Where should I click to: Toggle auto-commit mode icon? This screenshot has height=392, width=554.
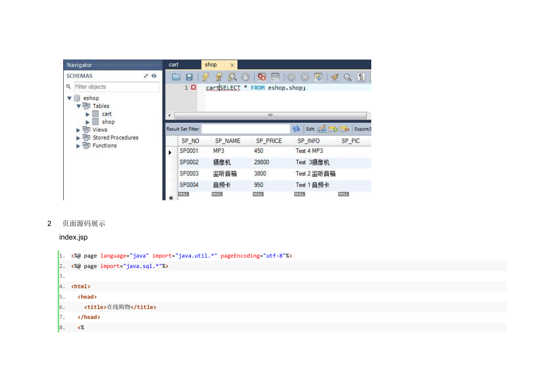(x=318, y=77)
